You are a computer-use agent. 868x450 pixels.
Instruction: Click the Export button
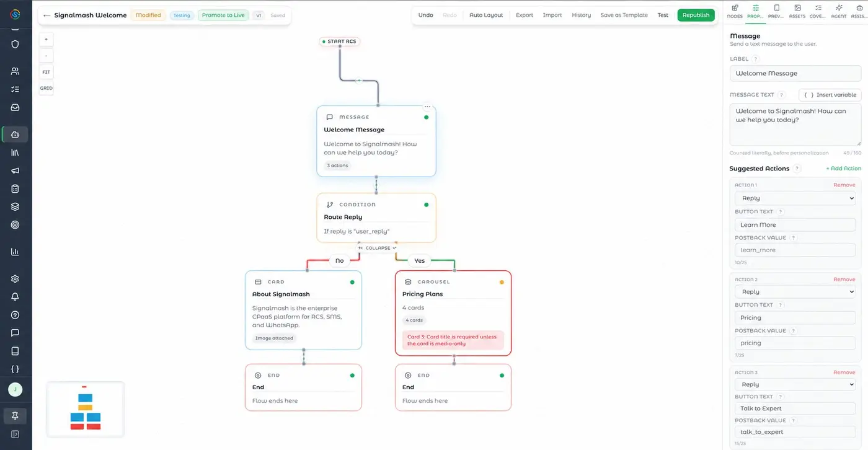(x=525, y=15)
